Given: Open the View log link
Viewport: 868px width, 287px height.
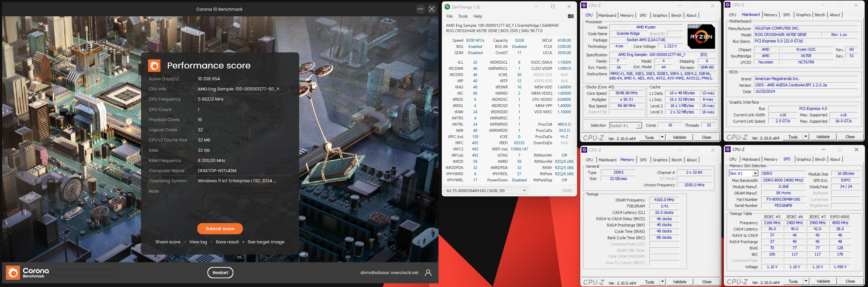Looking at the screenshot, I should pyautogui.click(x=198, y=242).
